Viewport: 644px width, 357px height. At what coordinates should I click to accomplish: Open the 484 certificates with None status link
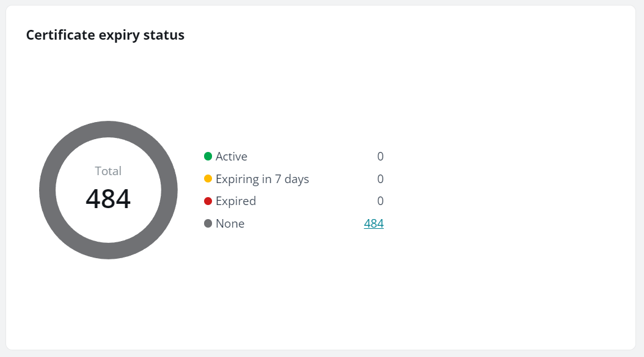373,223
